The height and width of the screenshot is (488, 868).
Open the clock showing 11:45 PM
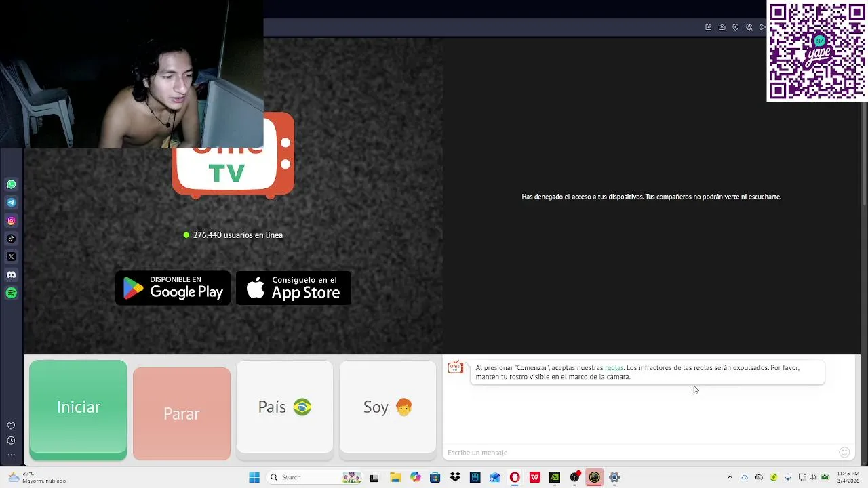(x=848, y=477)
